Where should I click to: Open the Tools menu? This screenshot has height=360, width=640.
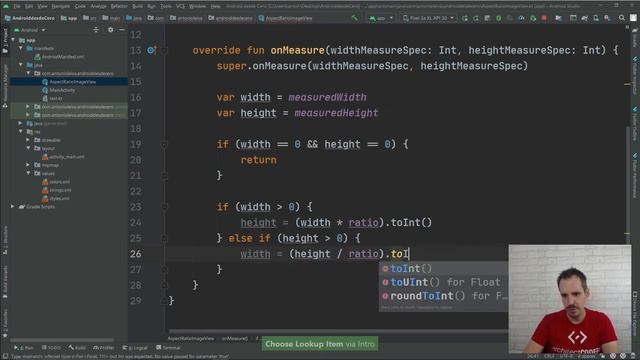click(x=166, y=6)
